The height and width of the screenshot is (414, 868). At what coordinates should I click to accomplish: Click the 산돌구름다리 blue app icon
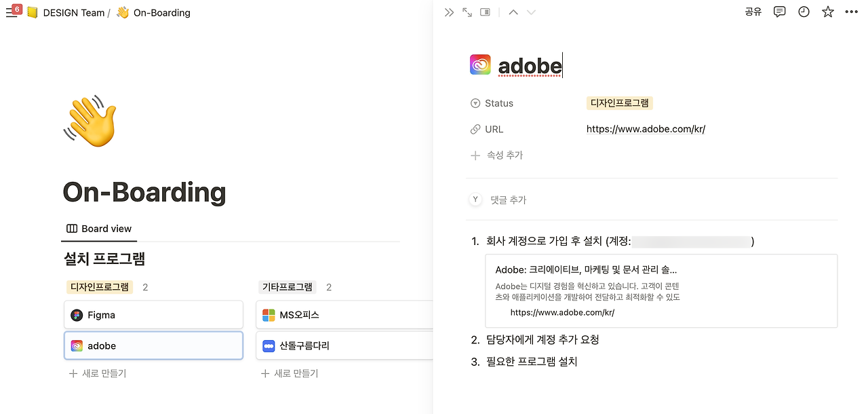(x=269, y=345)
